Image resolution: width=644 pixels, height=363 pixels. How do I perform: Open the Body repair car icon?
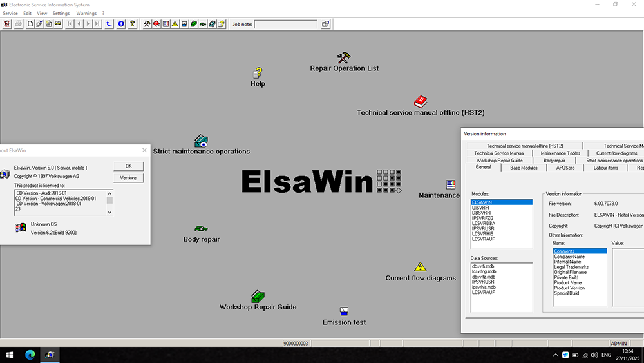(x=201, y=229)
